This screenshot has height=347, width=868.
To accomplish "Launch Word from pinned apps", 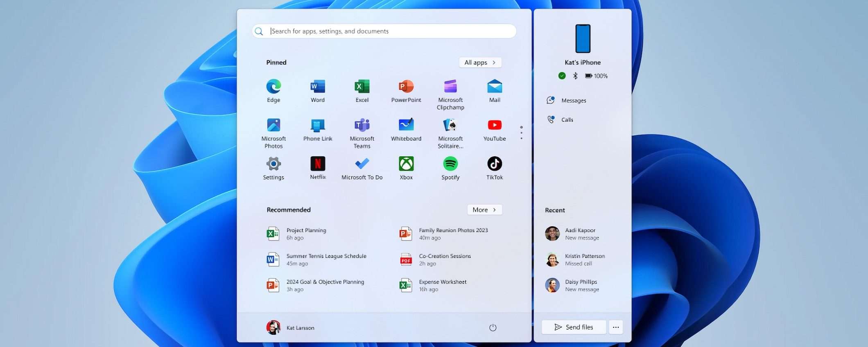I will pos(318,91).
